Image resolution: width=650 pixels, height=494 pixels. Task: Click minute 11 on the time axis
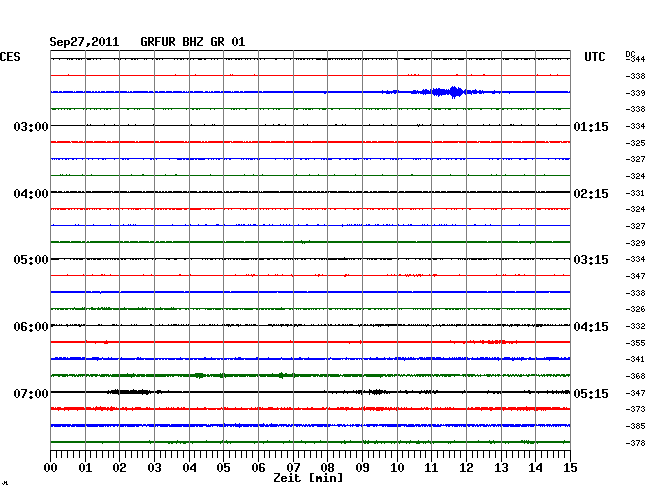click(x=431, y=468)
